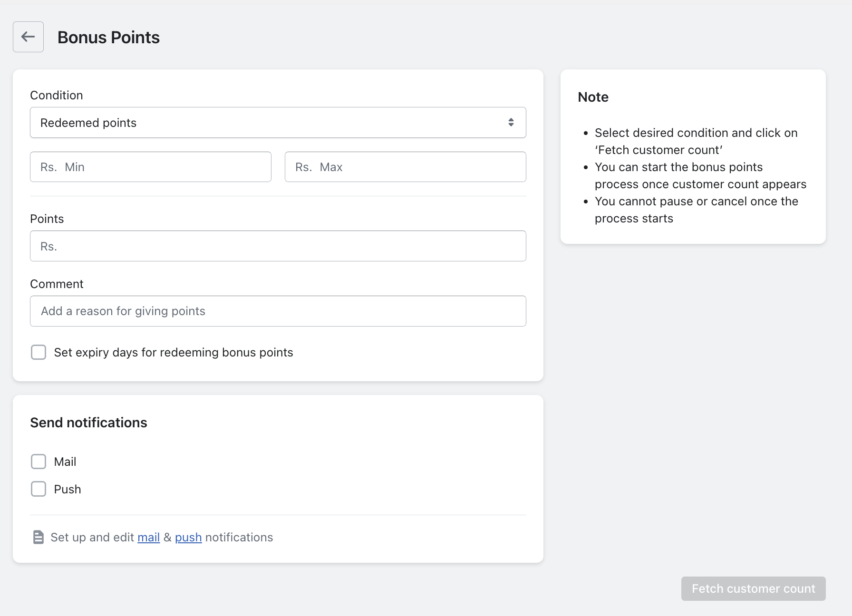Click the Bonus Points page title
Screen dimensions: 852x616
(108, 38)
